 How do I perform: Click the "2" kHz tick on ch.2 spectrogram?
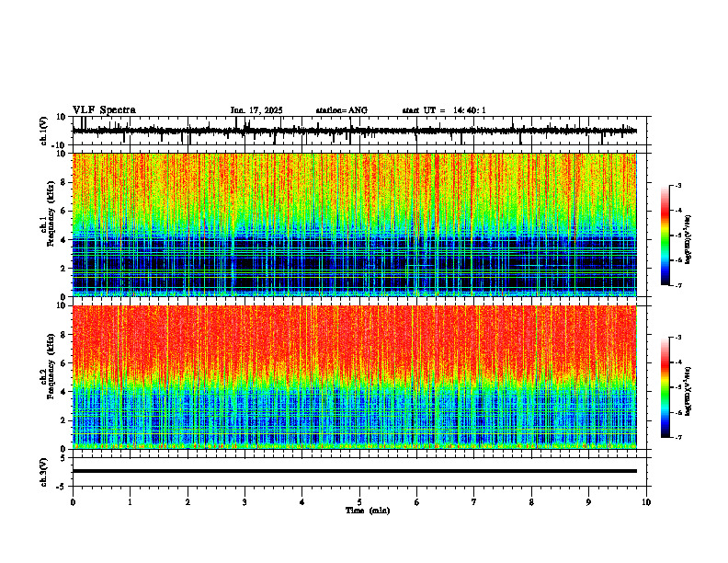coord(63,420)
